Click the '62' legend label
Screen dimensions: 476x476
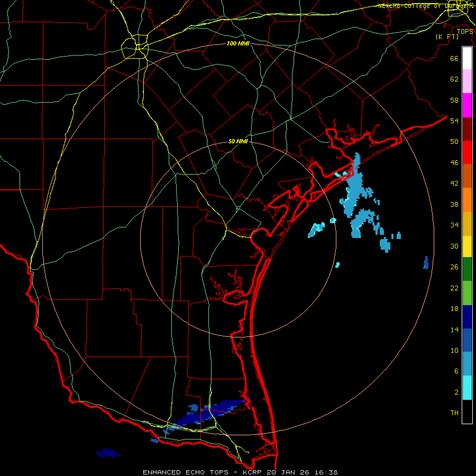point(454,79)
